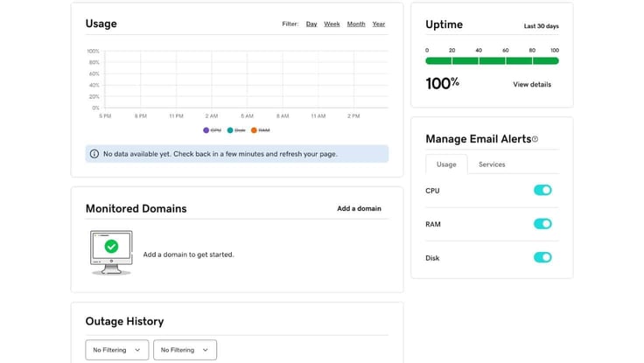Click the 'Add a domain to get started.' text
This screenshot has height=363, width=644.
(188, 255)
